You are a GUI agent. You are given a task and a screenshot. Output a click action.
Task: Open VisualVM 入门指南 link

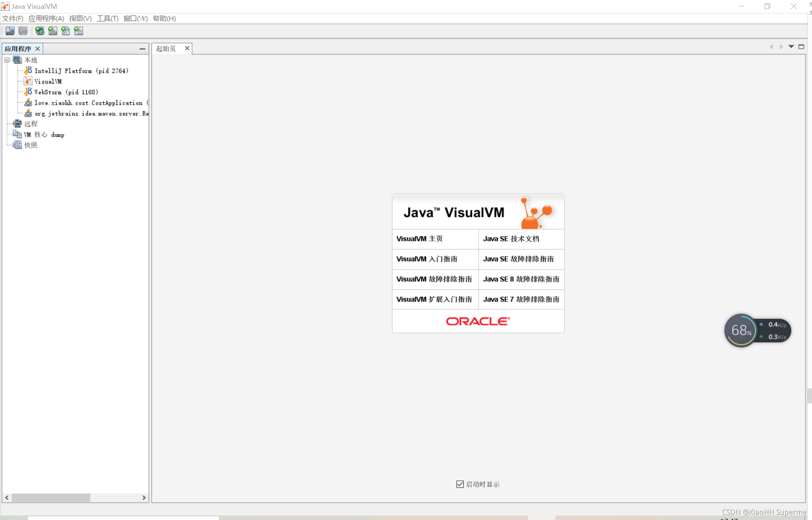point(427,259)
